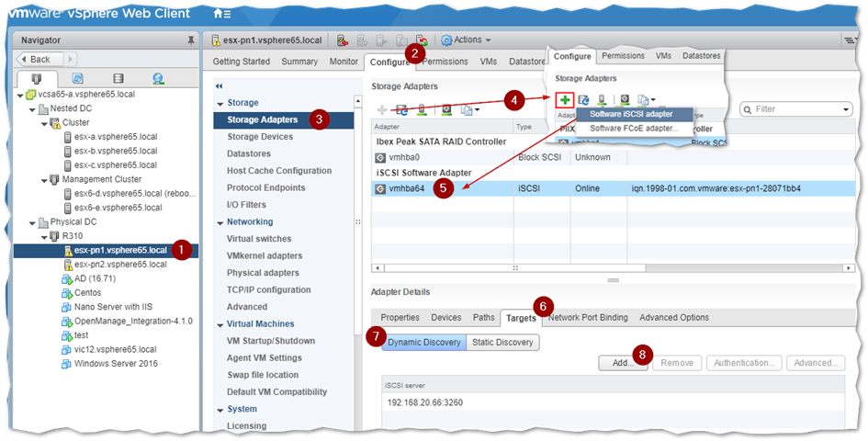Screen dimensions: 868x441
Task: Open the Getting Started tab
Action: (x=242, y=62)
